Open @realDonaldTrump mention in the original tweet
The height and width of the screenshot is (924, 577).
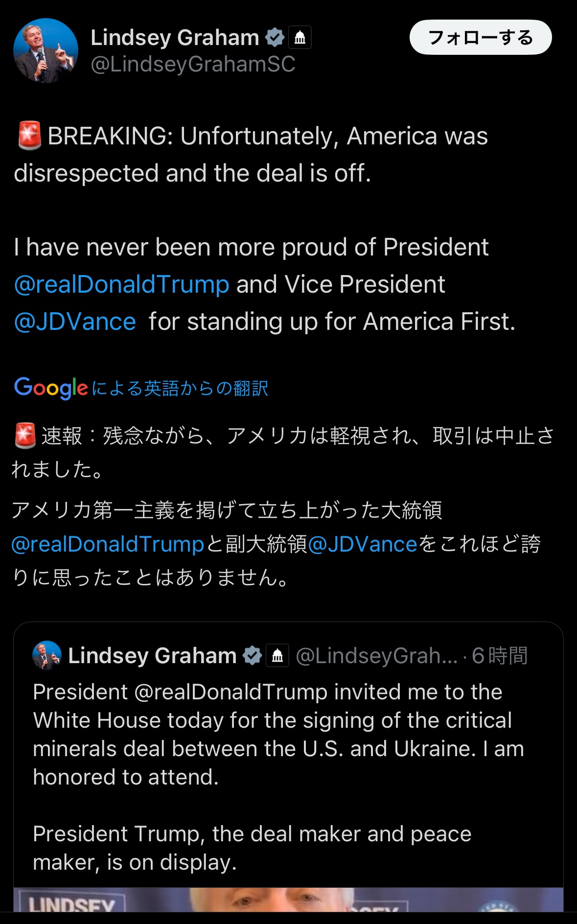pos(122,284)
